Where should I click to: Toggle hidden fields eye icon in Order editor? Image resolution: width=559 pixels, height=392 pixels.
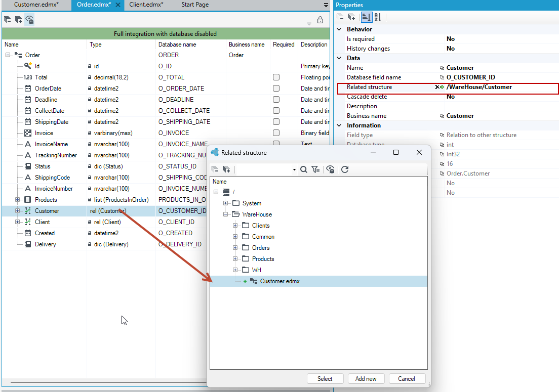click(29, 20)
